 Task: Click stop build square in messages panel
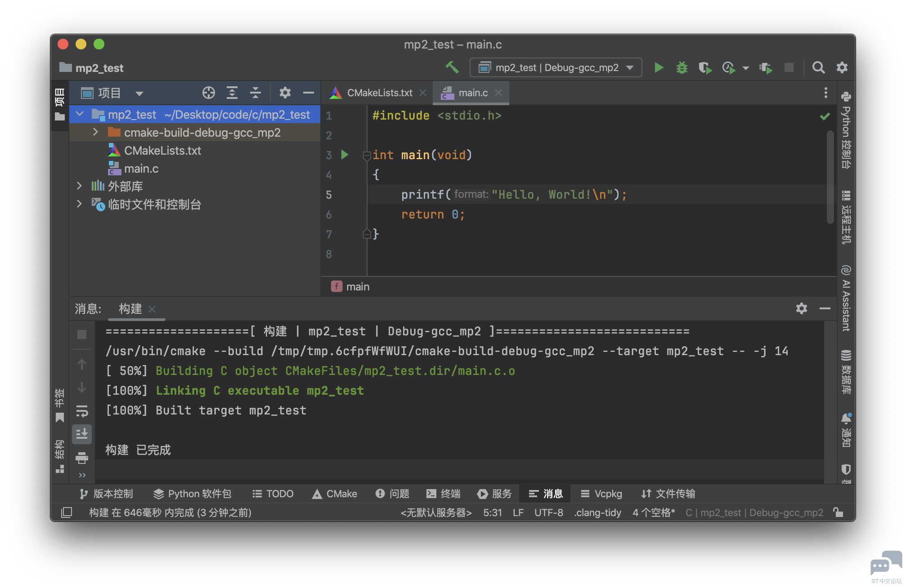[x=82, y=334]
